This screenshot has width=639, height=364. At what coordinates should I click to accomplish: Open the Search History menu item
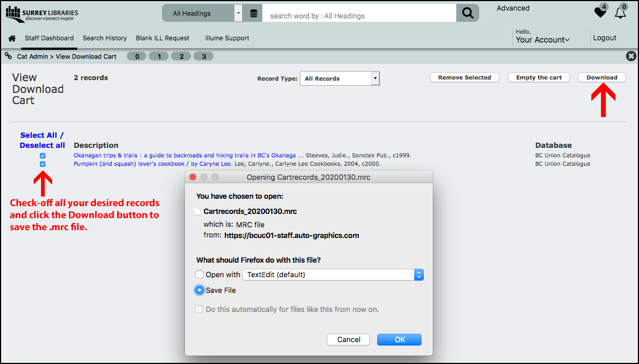coord(105,38)
